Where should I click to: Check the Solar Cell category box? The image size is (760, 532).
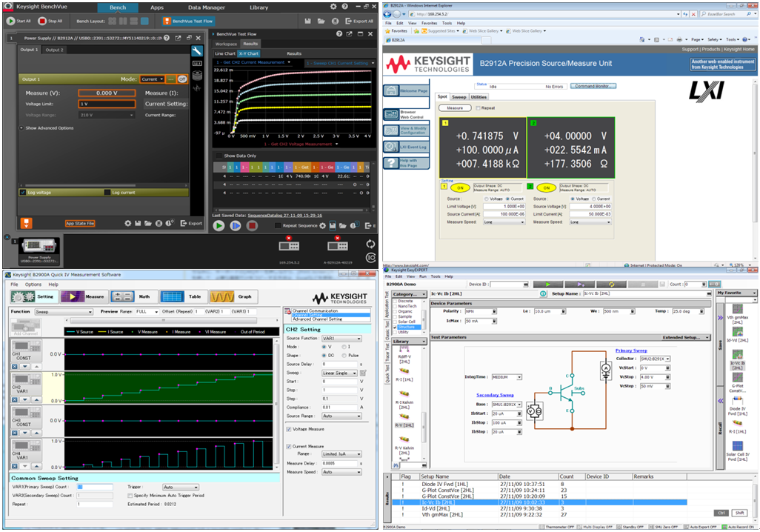[395, 322]
